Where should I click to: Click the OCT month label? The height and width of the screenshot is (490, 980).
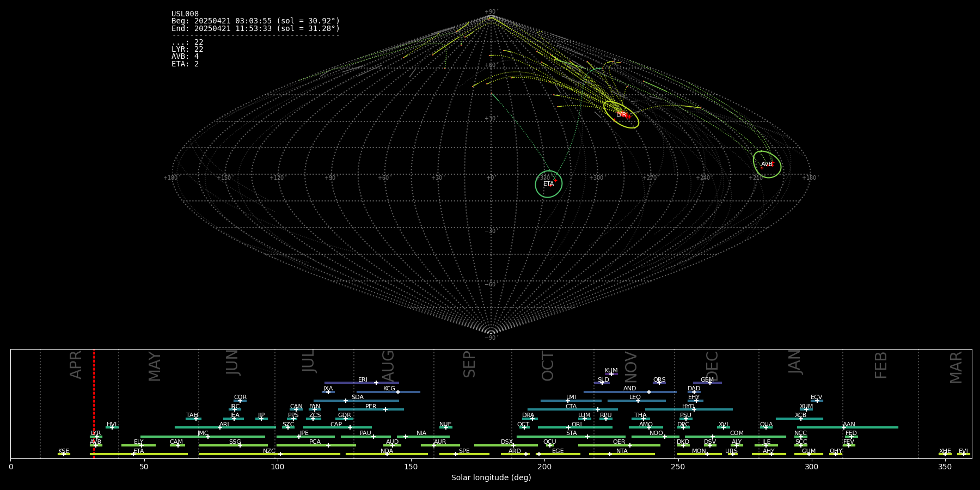548,366
